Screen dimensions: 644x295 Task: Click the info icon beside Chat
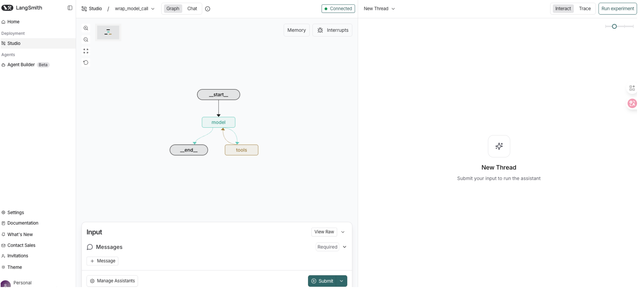pos(208,9)
